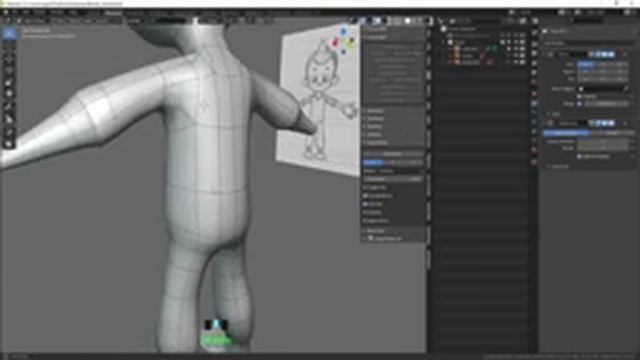The height and width of the screenshot is (360, 640).
Task: Select the Scale tool in viewport toolbar
Action: (9, 82)
